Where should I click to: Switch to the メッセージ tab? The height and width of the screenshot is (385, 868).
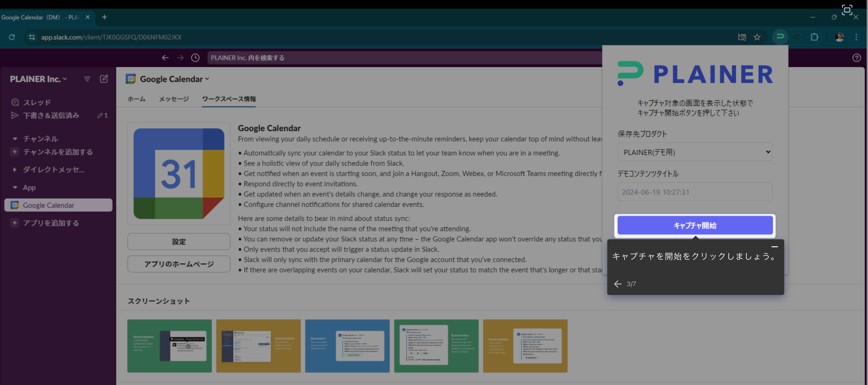tap(174, 99)
